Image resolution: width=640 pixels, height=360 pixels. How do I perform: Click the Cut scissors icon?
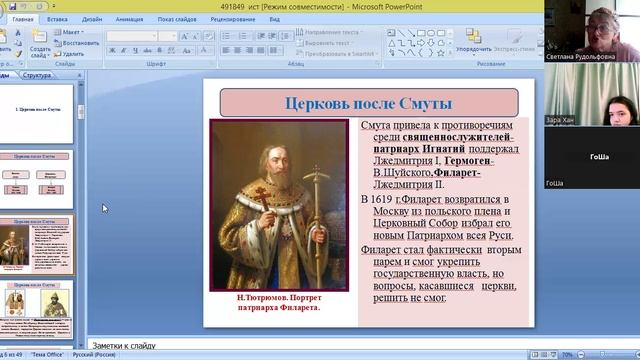point(18,32)
